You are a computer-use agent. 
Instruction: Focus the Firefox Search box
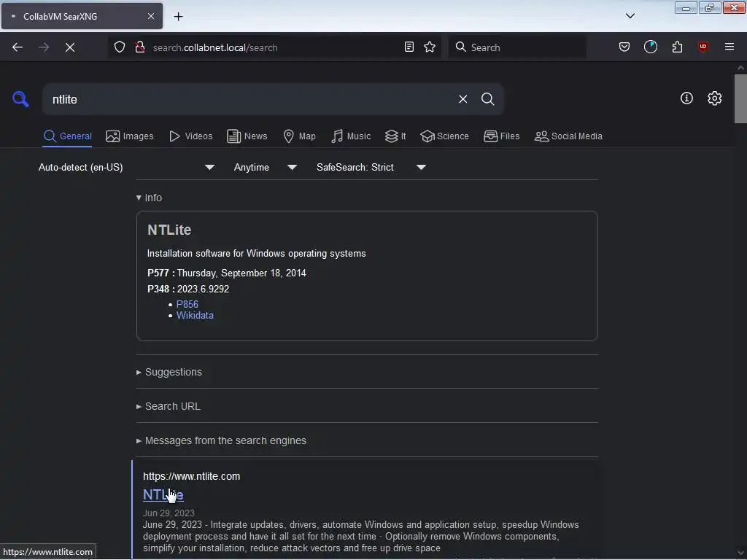point(517,47)
